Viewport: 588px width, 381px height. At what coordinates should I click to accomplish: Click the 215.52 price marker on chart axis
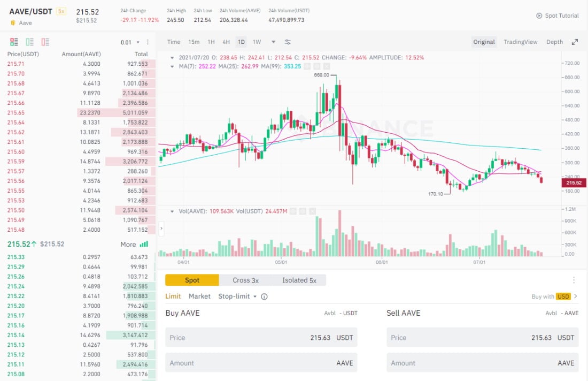coord(574,183)
